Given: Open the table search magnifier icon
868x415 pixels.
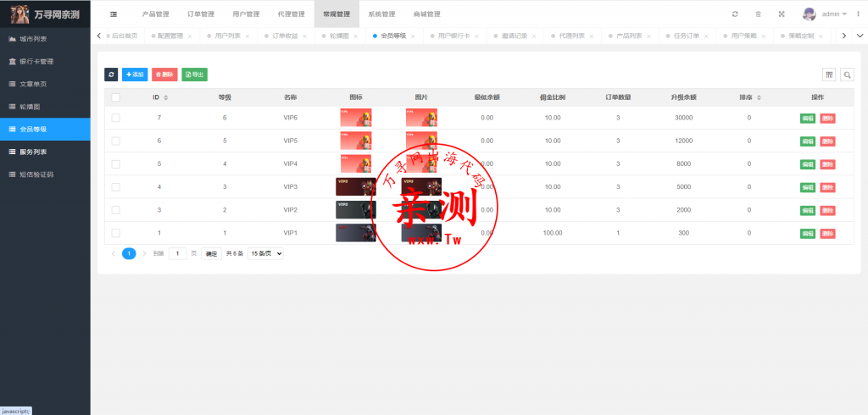Looking at the screenshot, I should (847, 75).
